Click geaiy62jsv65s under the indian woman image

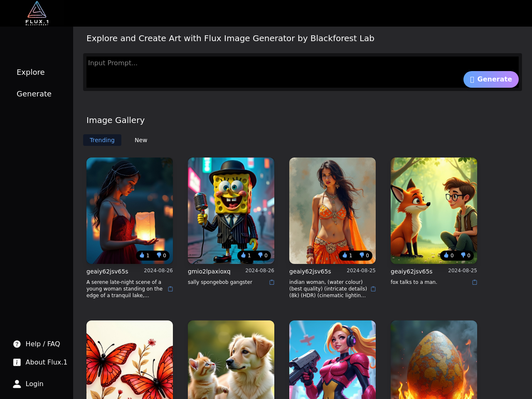[x=310, y=271]
